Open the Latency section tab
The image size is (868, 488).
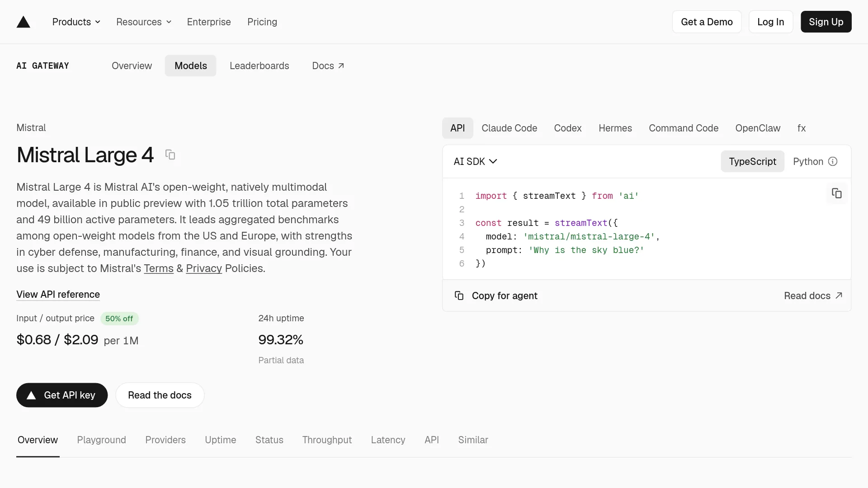tap(388, 440)
